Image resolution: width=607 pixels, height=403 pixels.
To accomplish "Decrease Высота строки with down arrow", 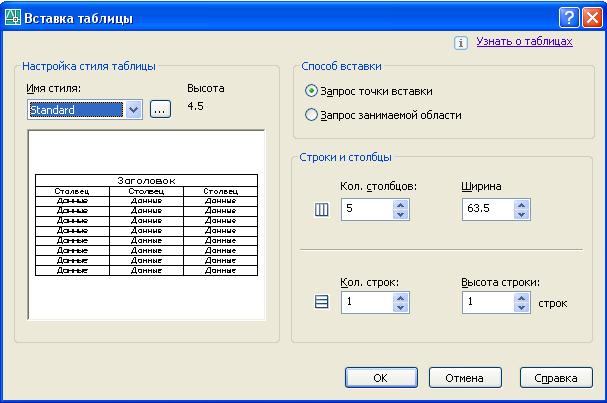I will coord(521,308).
